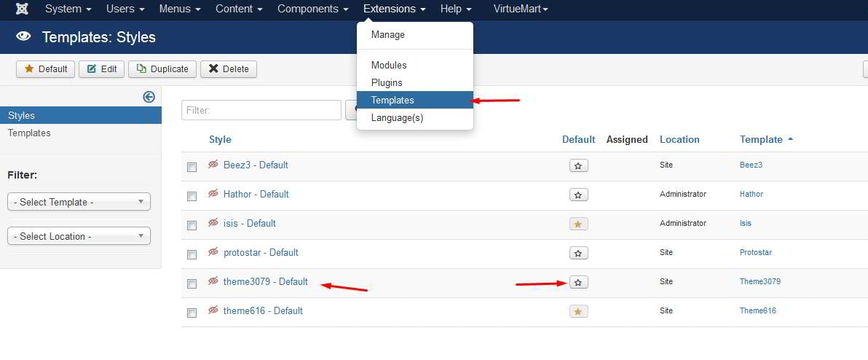The image size is (868, 360).
Task: Set theme3079 as default via star
Action: [x=578, y=282]
